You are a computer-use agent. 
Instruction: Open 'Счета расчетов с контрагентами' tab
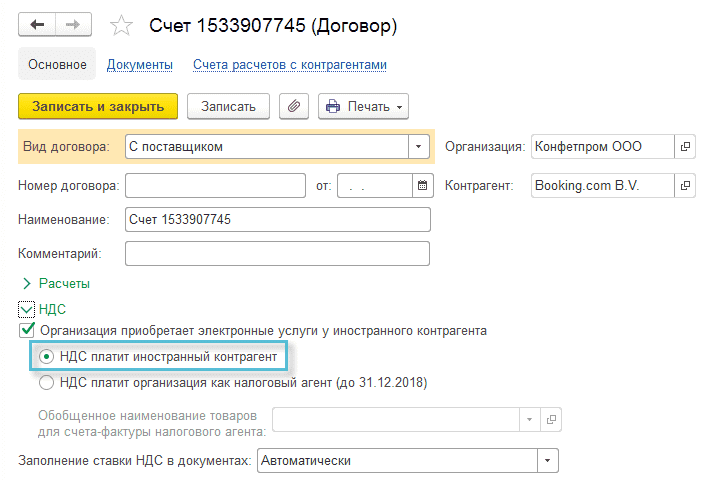[x=290, y=65]
